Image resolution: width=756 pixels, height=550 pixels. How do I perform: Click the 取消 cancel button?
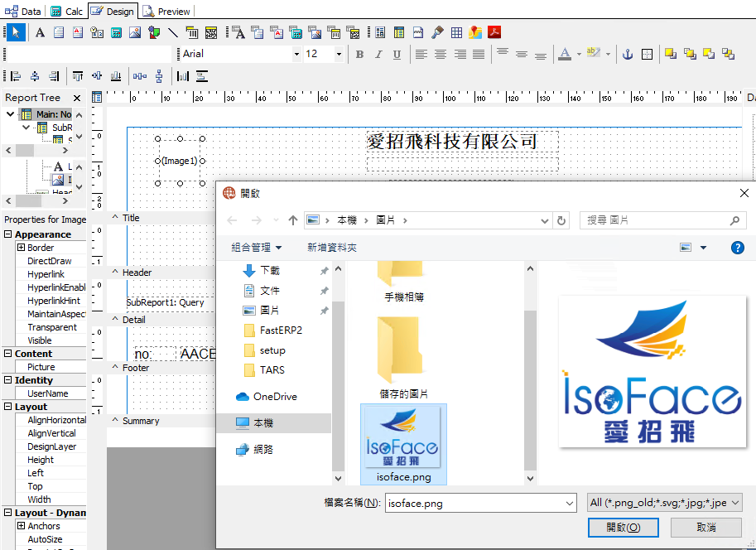(705, 528)
